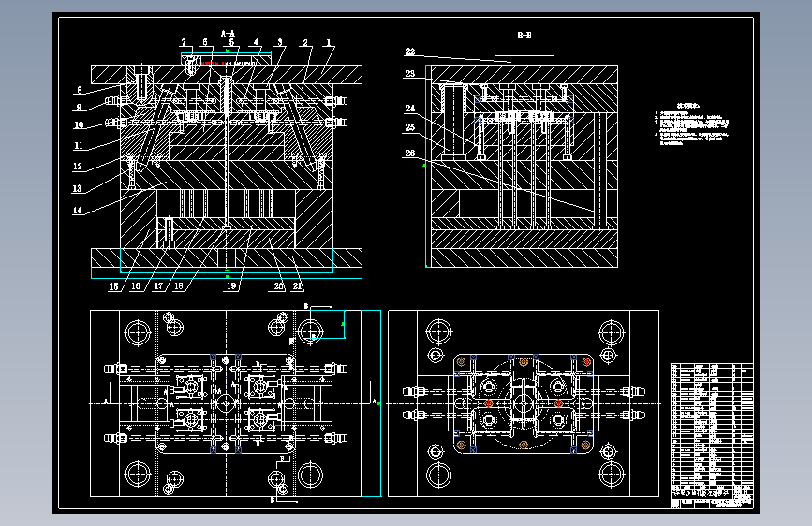Pick balloon label 9 on the left
812x526 pixels.
click(x=80, y=108)
